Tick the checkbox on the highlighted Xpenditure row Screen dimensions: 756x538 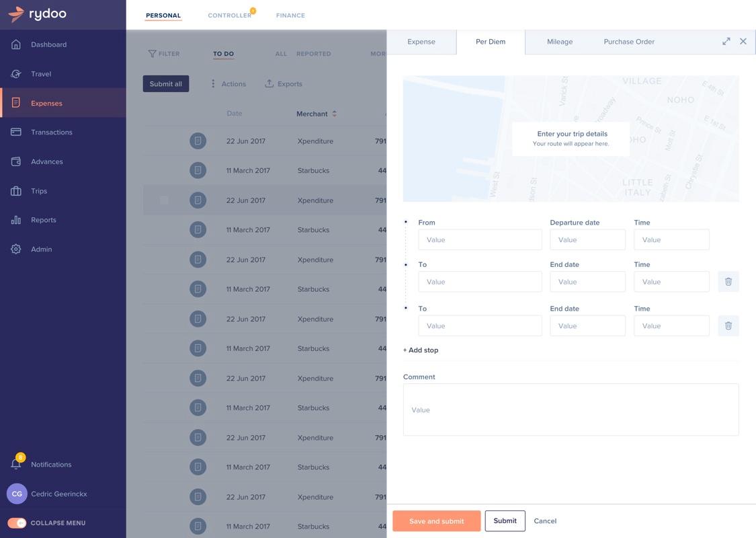tap(165, 200)
